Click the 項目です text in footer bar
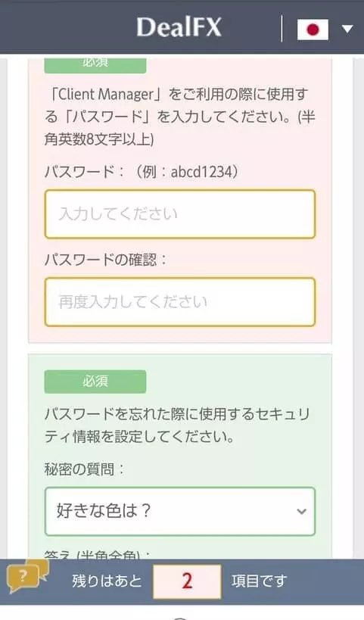Screen dimensions: 364x620 260,581
